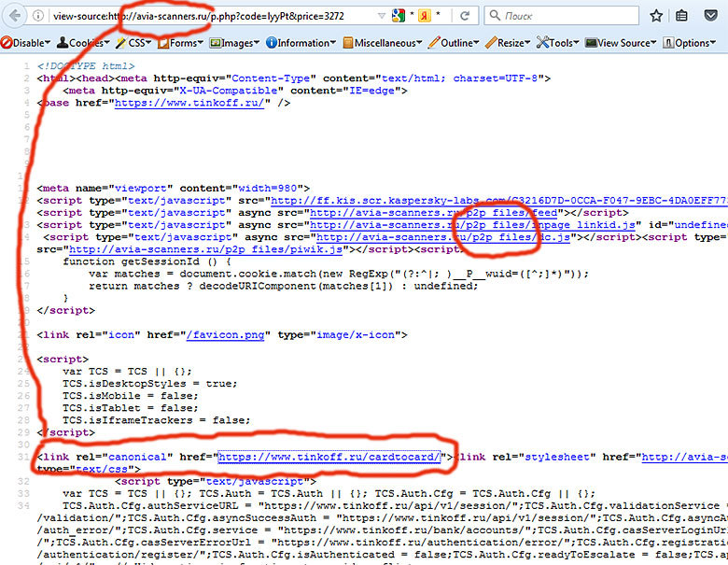Click the X-UA-Compatible meta line
Screen dimensions: 728x565
tap(235, 91)
